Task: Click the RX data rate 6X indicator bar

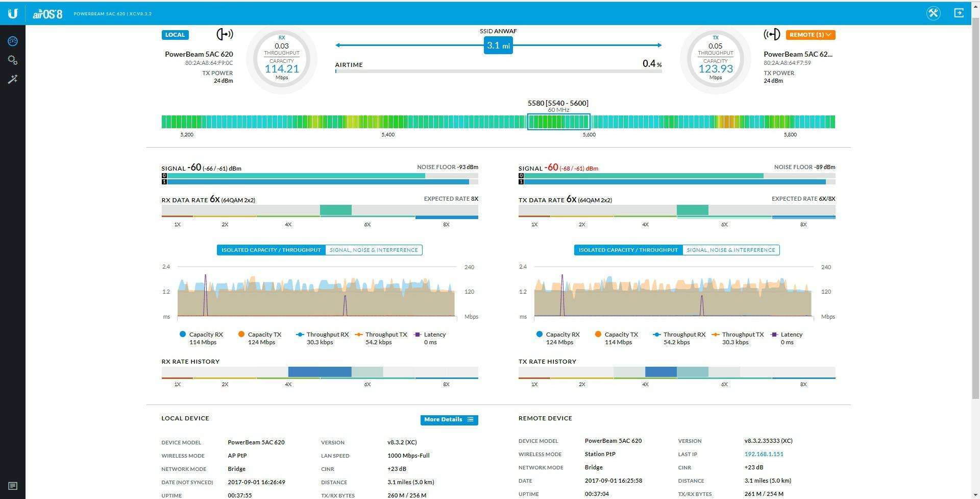Action: pyautogui.click(x=320, y=210)
